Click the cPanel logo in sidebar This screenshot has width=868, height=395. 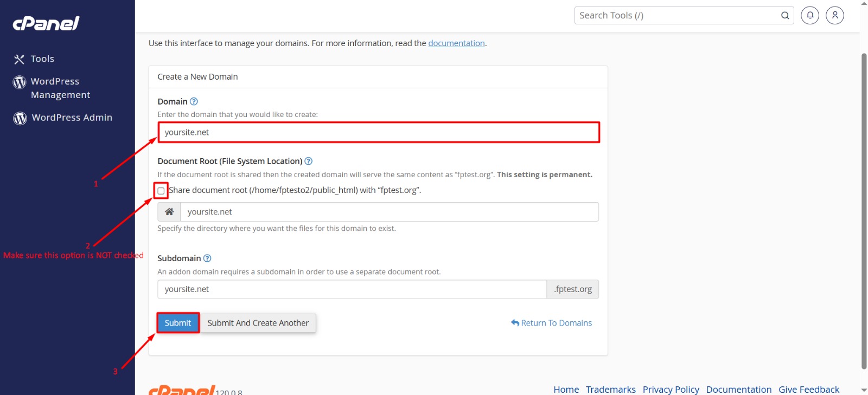[x=46, y=23]
